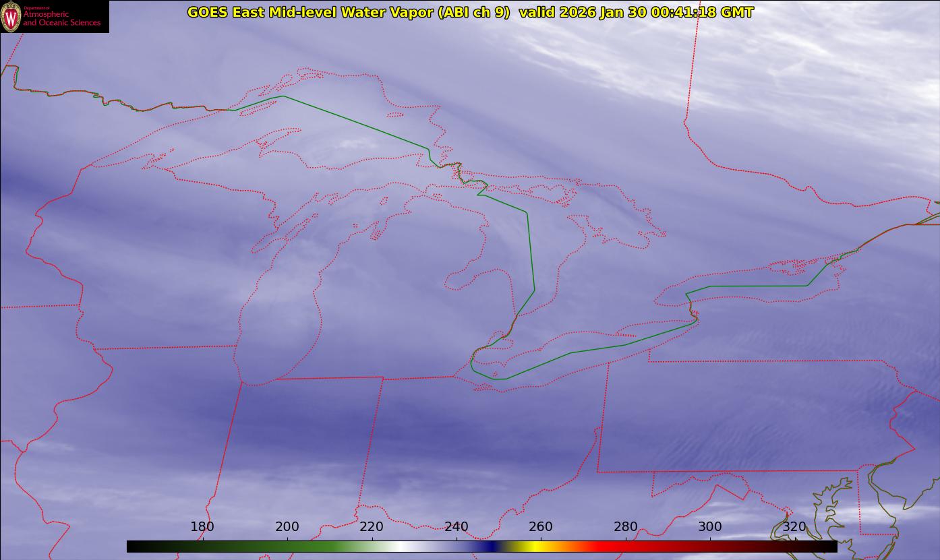Select the "GOES East Mid-level Water Vapor" title
Image resolution: width=940 pixels, height=560 pixels.
tap(349, 12)
